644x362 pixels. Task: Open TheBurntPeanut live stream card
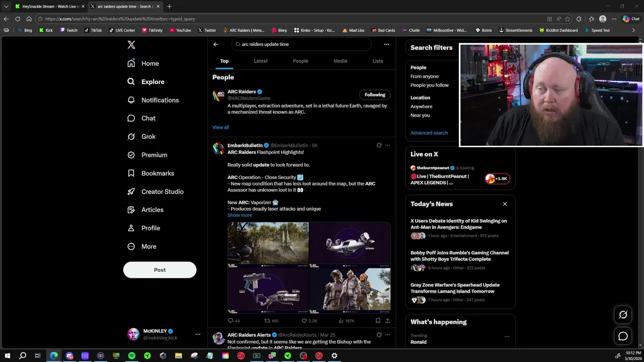click(x=460, y=176)
